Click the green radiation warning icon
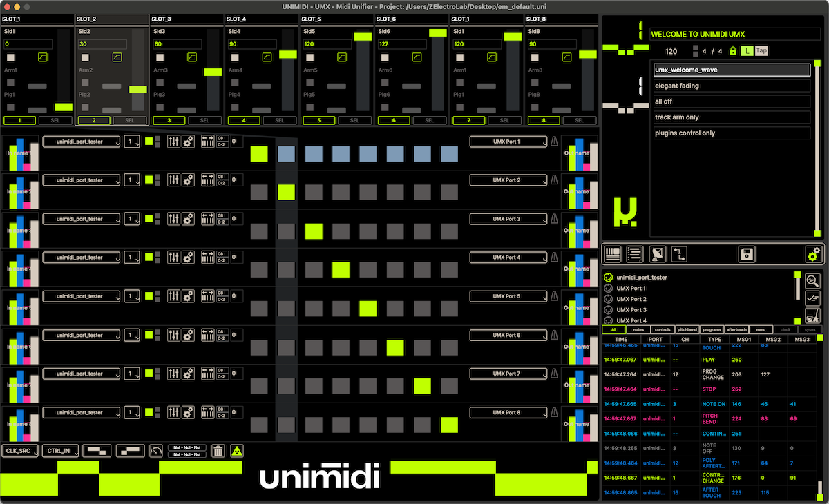 [x=236, y=451]
